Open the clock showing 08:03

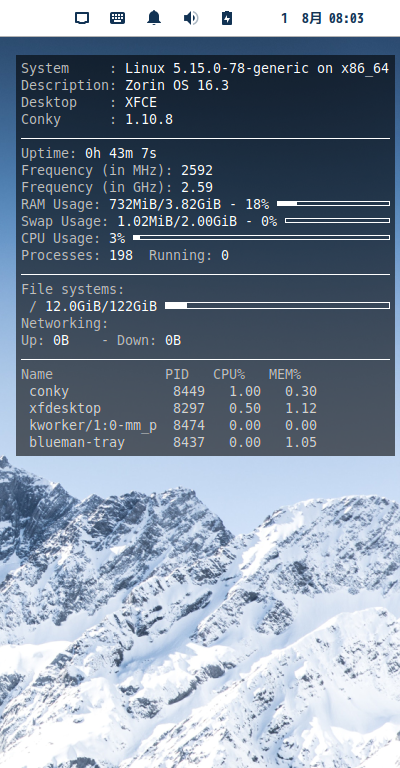346,19
